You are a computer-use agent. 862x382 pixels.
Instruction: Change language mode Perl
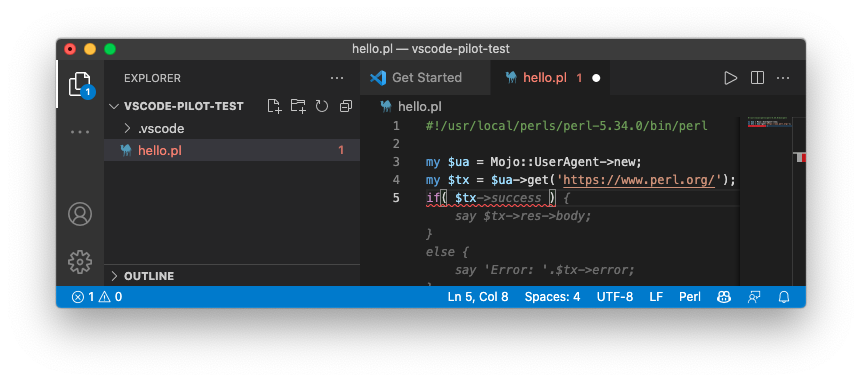coord(690,297)
